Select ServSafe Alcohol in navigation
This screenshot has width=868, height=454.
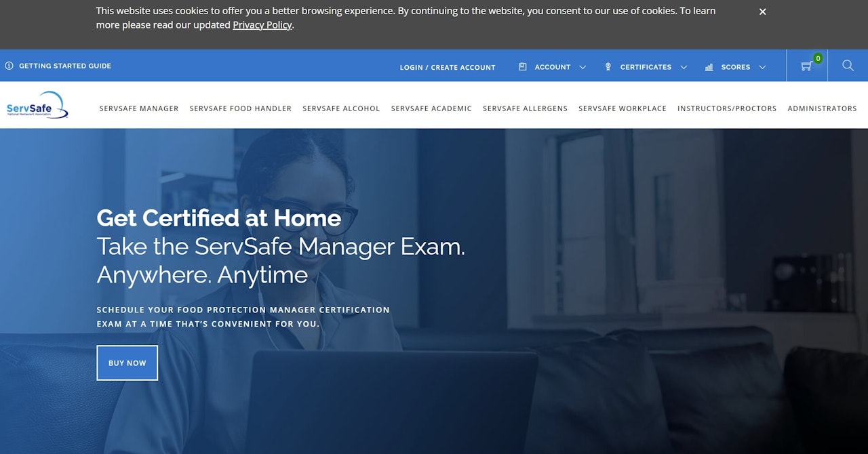341,108
